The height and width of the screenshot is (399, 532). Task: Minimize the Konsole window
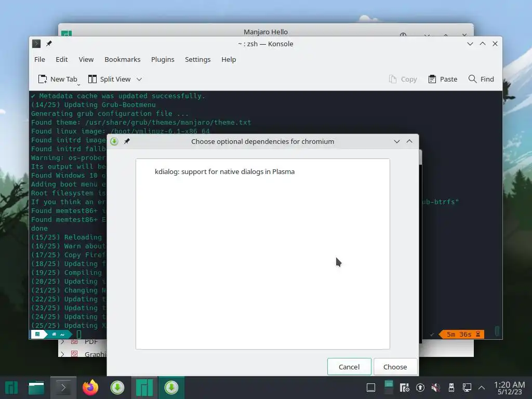[470, 44]
